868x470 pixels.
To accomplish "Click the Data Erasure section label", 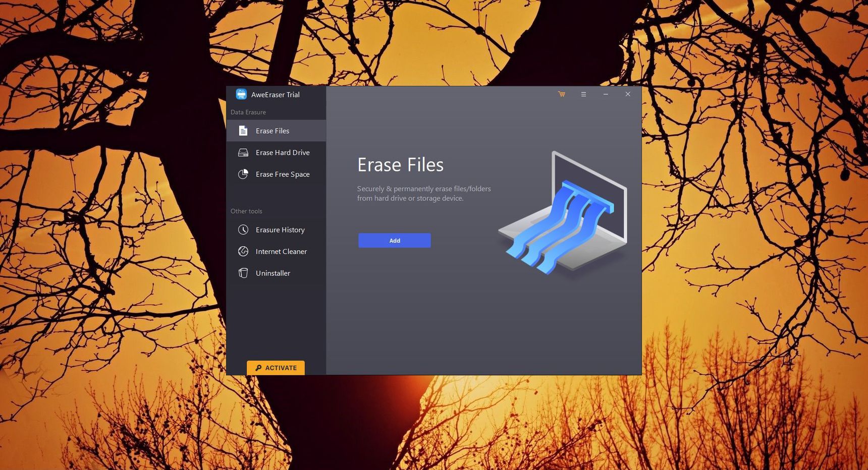I will [x=248, y=112].
